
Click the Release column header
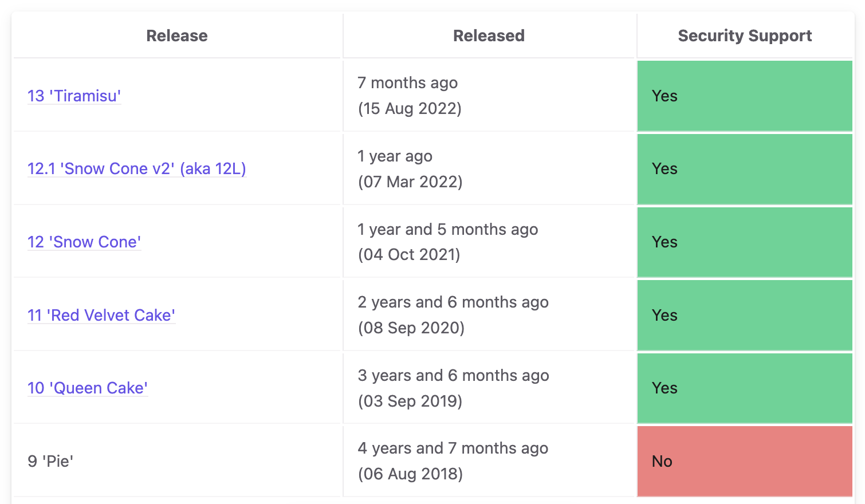[x=177, y=36]
